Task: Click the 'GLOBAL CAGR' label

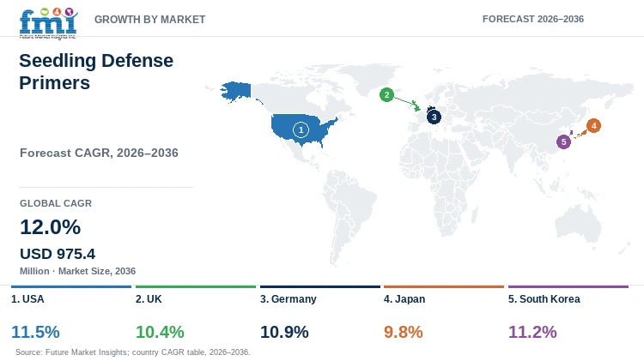Action: 56,203
